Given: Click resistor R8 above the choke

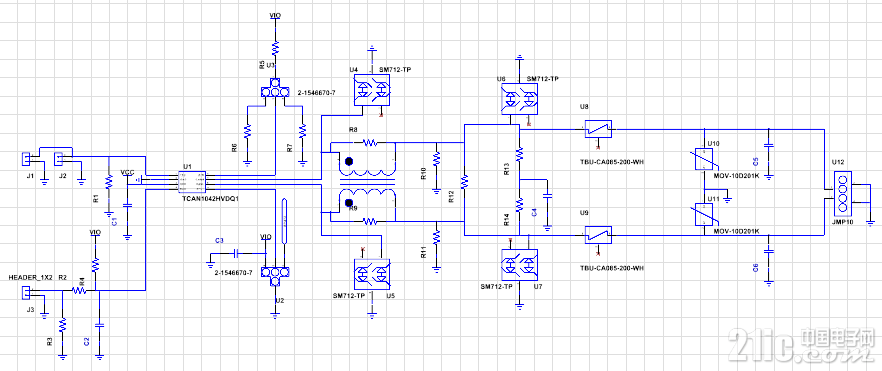Looking at the screenshot, I should (x=370, y=142).
